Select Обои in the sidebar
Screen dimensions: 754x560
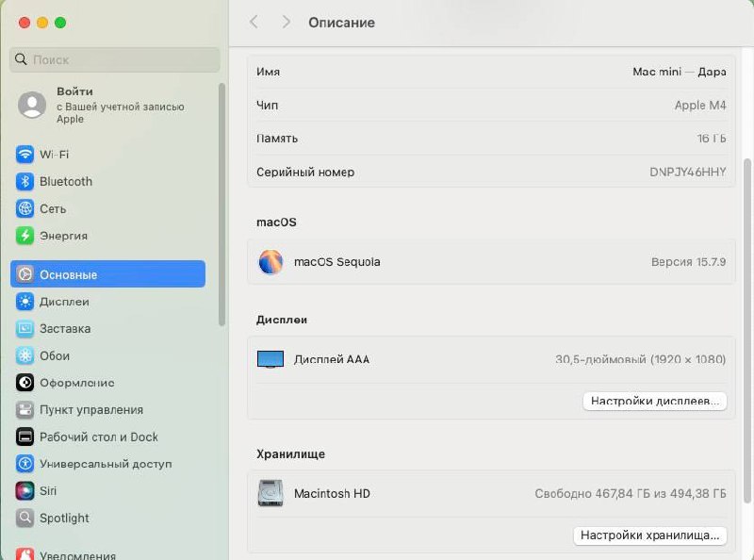(107, 355)
